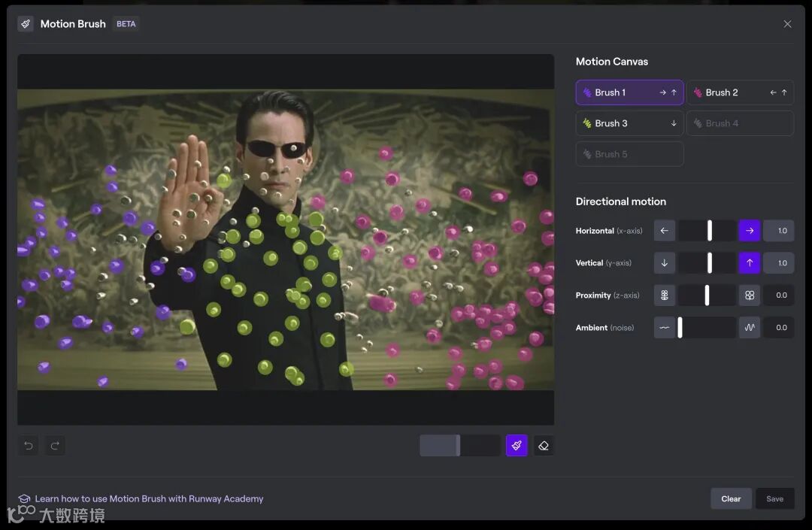Click the Runway Academy graduation cap icon
812x530 pixels.
click(24, 499)
